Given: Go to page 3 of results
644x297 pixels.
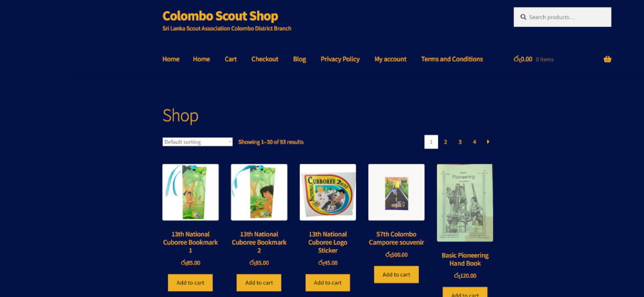Looking at the screenshot, I should (x=460, y=142).
